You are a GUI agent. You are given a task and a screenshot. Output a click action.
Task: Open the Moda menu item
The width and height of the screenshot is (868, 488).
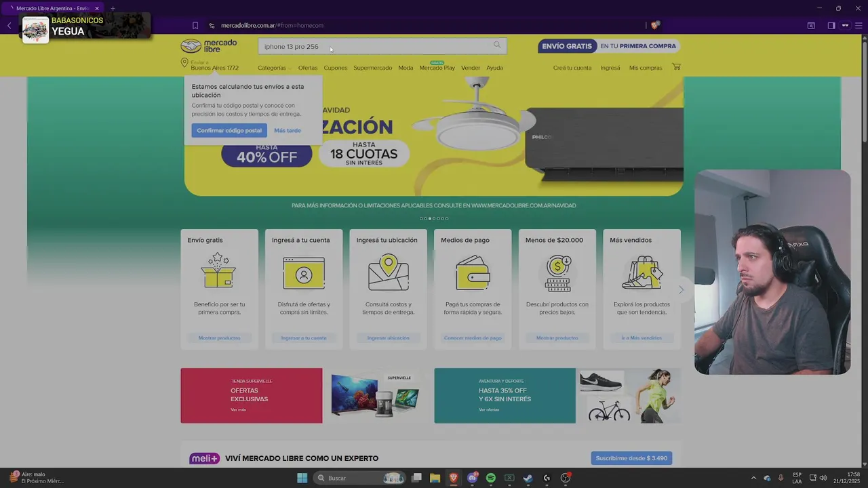tap(406, 68)
